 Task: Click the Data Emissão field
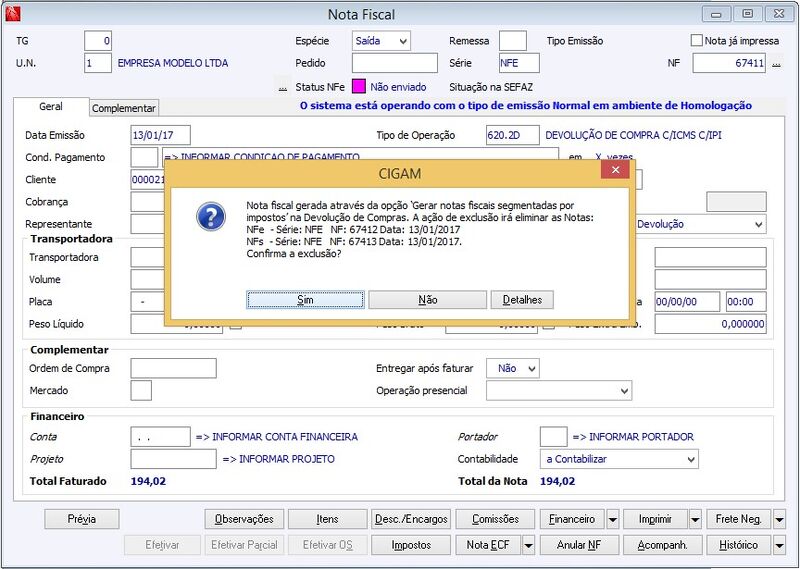point(160,135)
